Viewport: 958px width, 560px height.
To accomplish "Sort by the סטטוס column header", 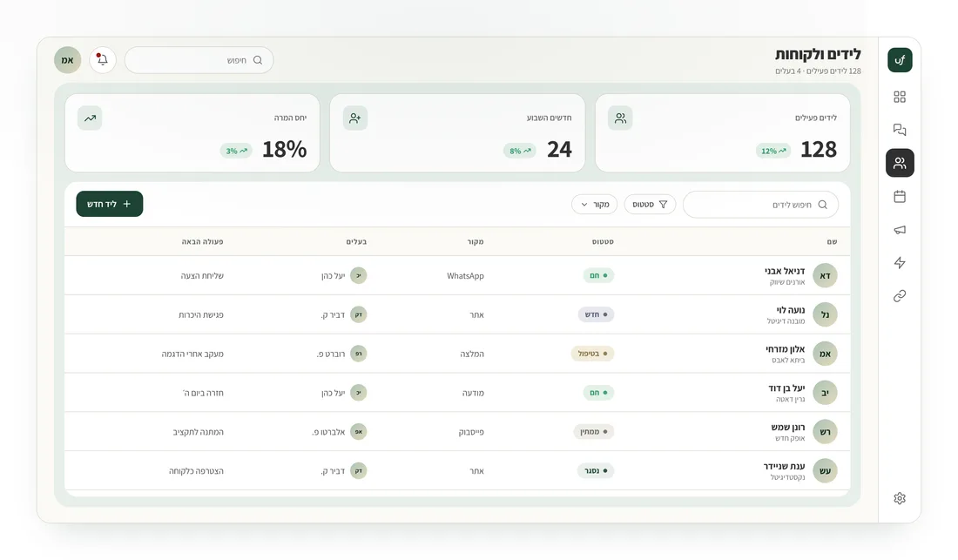I will click(x=603, y=242).
